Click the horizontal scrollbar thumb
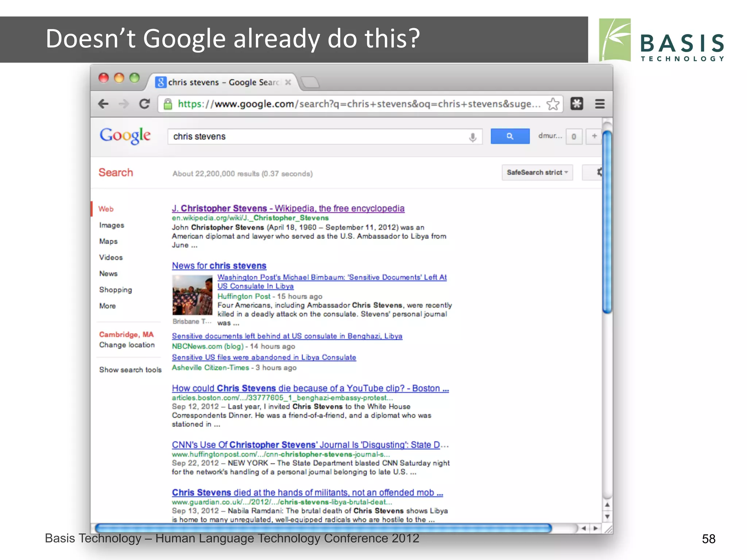747x560 pixels. click(323, 528)
